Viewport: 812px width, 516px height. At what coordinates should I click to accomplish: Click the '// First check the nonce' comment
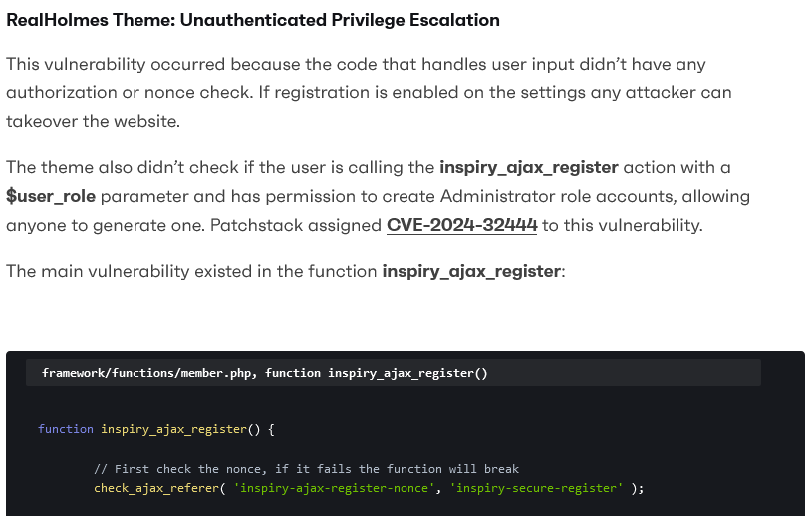[306, 469]
